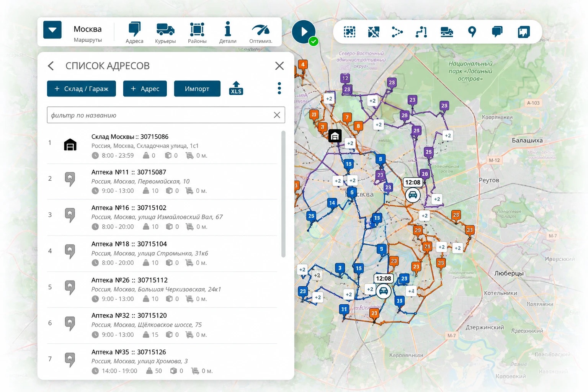Click the Импорт button
This screenshot has height=392, width=588.
click(x=197, y=88)
